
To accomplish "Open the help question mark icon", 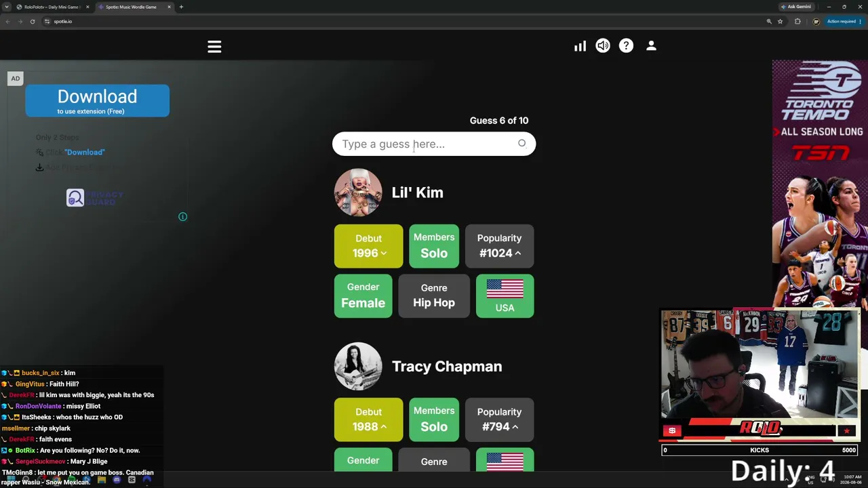I will pyautogui.click(x=626, y=45).
